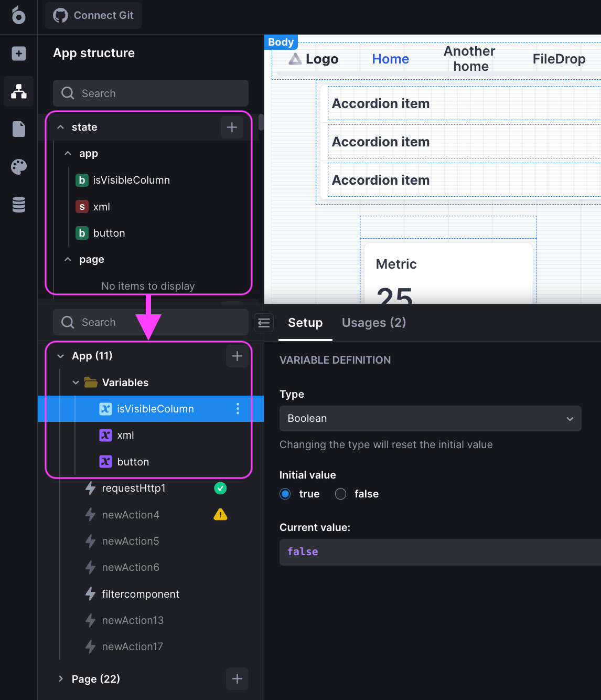Image resolution: width=601 pixels, height=700 pixels.
Task: Click lightning icon beside filtercomponent
Action: click(x=90, y=594)
